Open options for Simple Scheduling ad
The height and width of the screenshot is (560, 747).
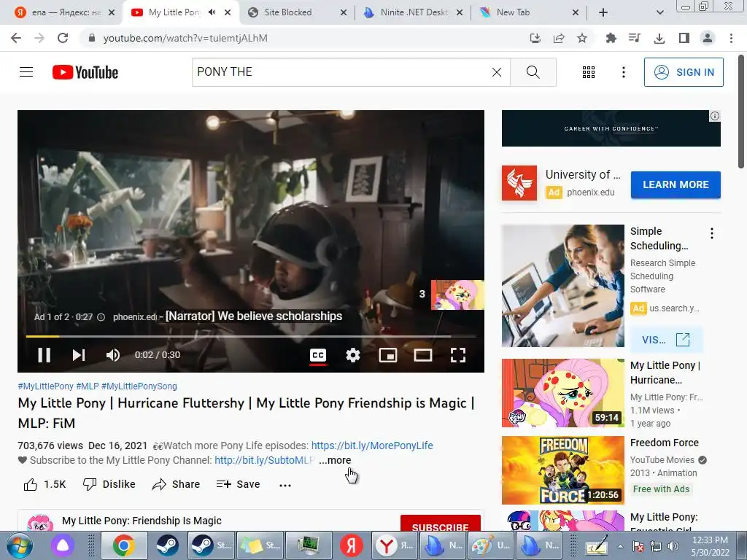(x=712, y=233)
